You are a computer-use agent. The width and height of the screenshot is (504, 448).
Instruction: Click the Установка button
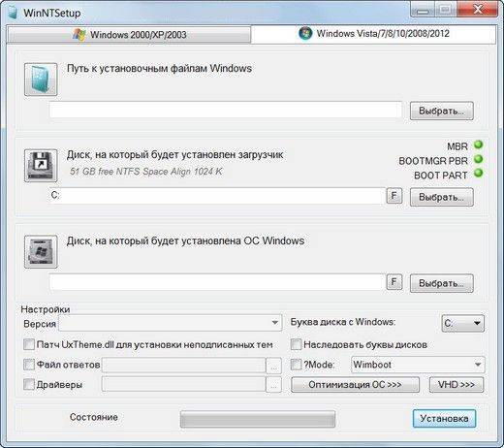click(x=444, y=419)
